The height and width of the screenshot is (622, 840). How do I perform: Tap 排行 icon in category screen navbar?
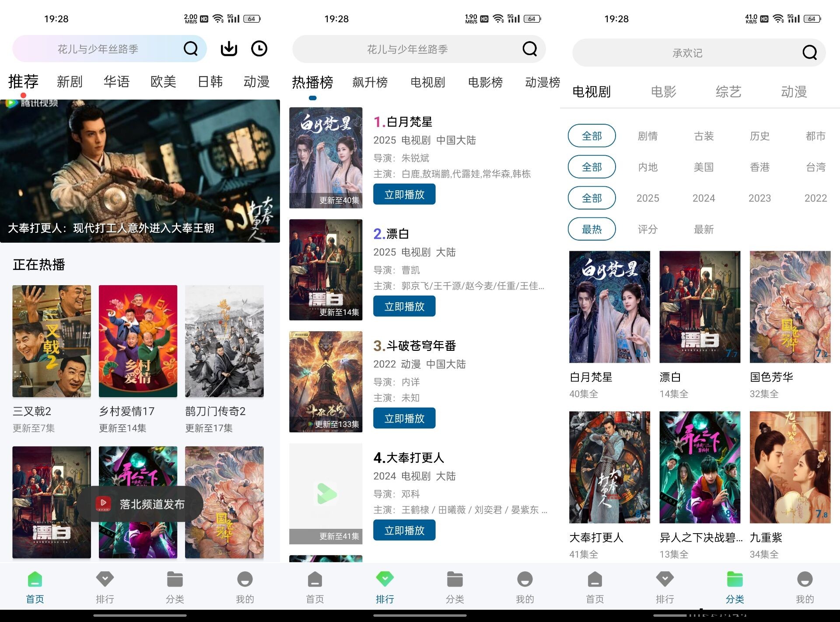(665, 579)
